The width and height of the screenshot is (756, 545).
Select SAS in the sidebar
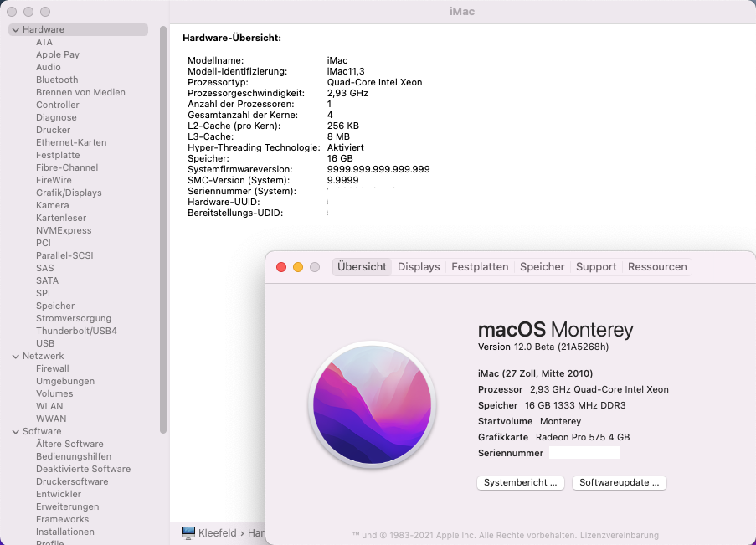(x=45, y=268)
